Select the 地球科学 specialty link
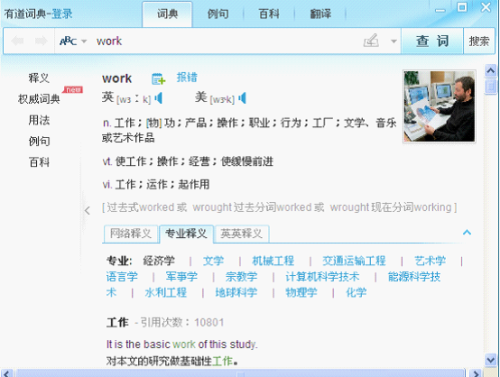The image size is (500, 377). coord(236,293)
